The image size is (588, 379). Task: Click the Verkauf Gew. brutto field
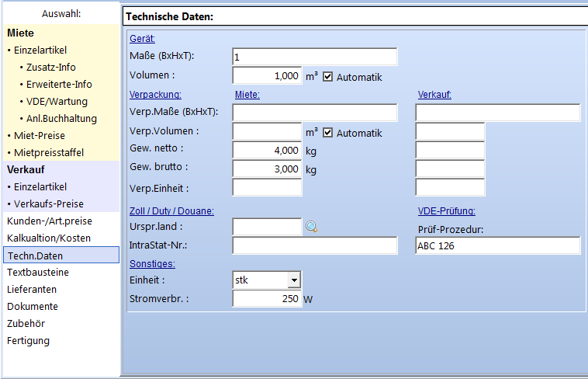coord(450,169)
